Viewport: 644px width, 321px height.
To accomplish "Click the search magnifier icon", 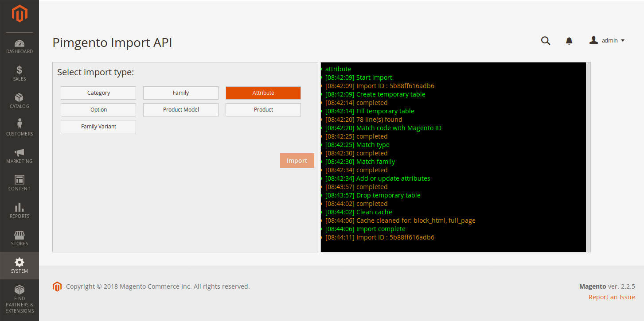I will tap(546, 41).
